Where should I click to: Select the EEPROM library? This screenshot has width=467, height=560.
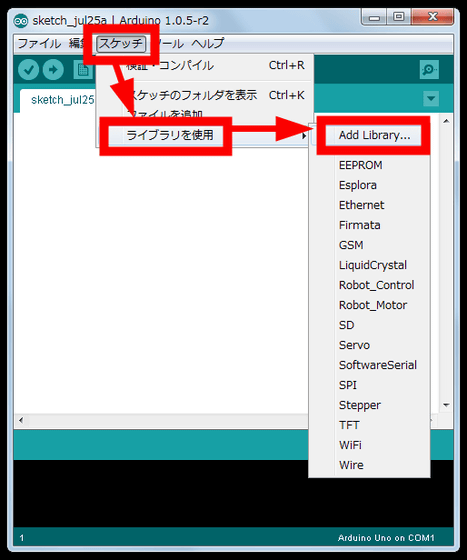[369, 165]
